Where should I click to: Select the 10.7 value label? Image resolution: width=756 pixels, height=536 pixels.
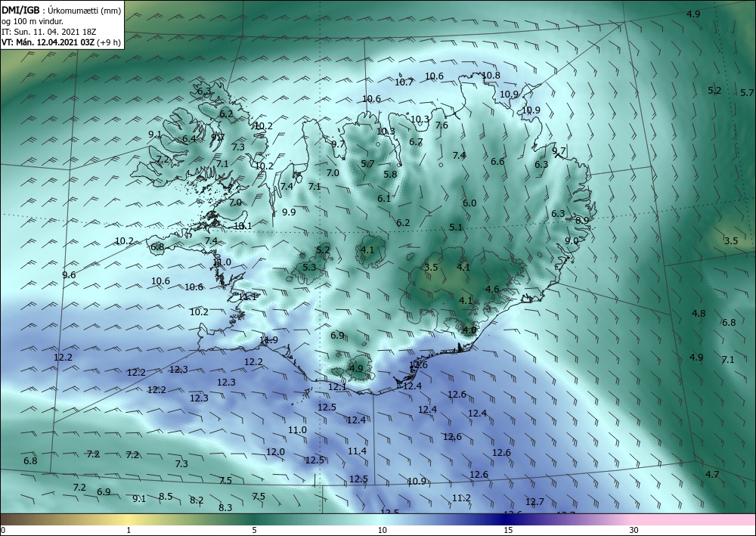pyautogui.click(x=404, y=82)
